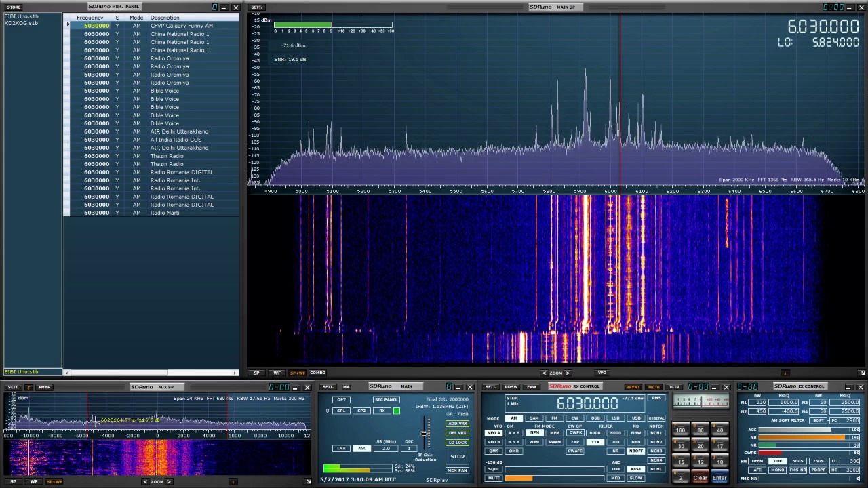Click the volume bar next to MUTE
This screenshot has height=488, width=868.
[x=554, y=478]
